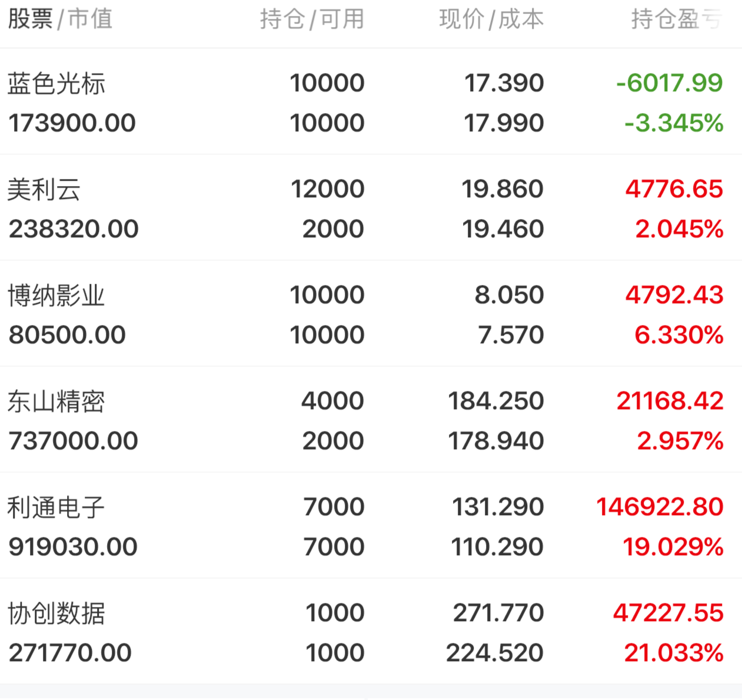Select the 协创数据 stock name
Image resolution: width=742 pixels, height=700 pixels.
pos(56,613)
